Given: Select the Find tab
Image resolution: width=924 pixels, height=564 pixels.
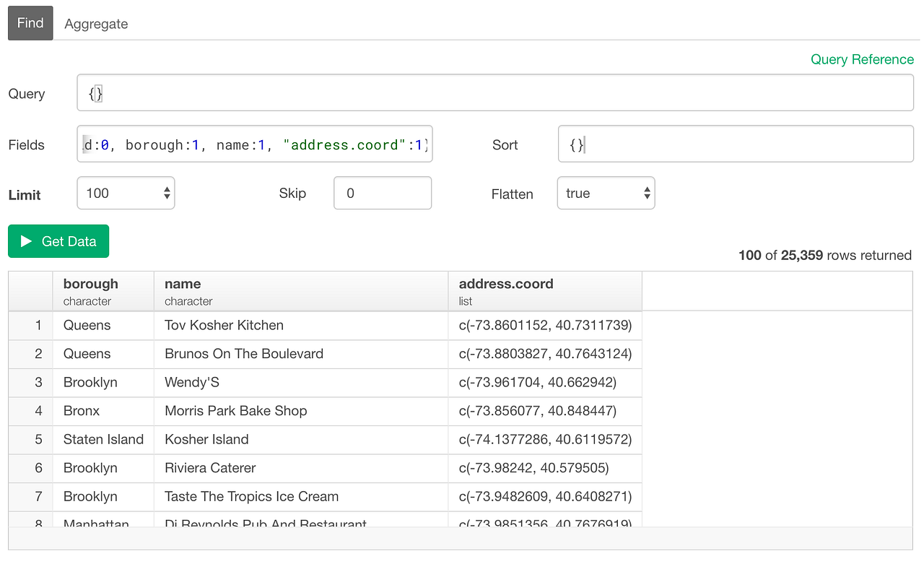Looking at the screenshot, I should [30, 22].
